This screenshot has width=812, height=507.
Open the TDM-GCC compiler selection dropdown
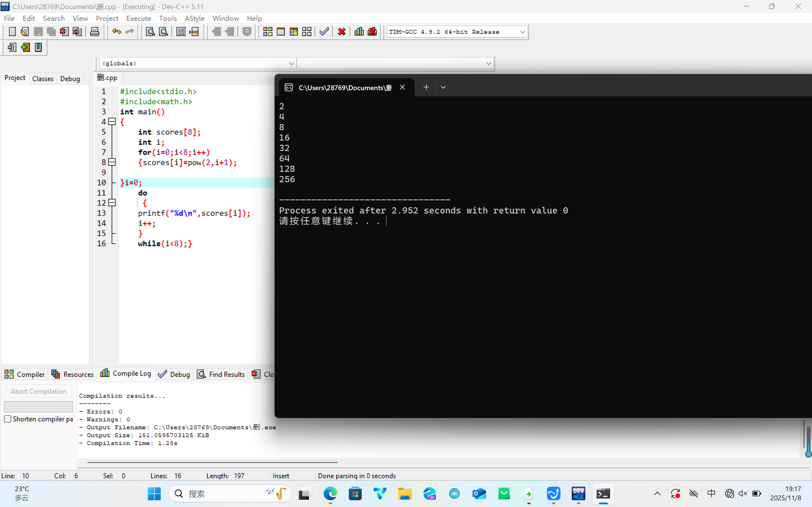pos(522,32)
